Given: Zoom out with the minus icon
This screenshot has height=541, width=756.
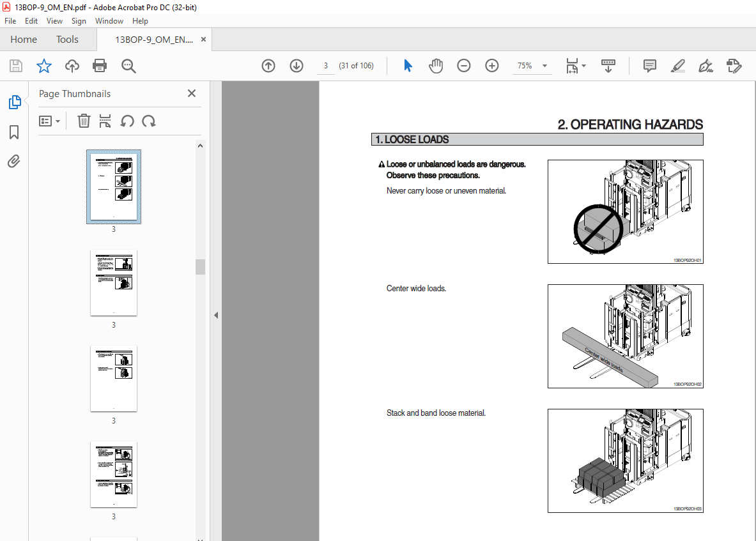Looking at the screenshot, I should 464,66.
